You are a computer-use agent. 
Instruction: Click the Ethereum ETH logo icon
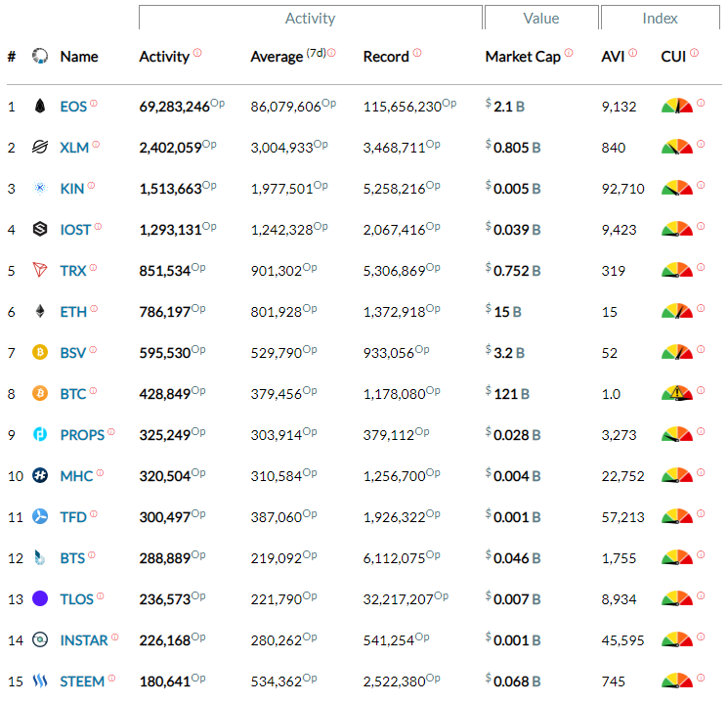40,312
